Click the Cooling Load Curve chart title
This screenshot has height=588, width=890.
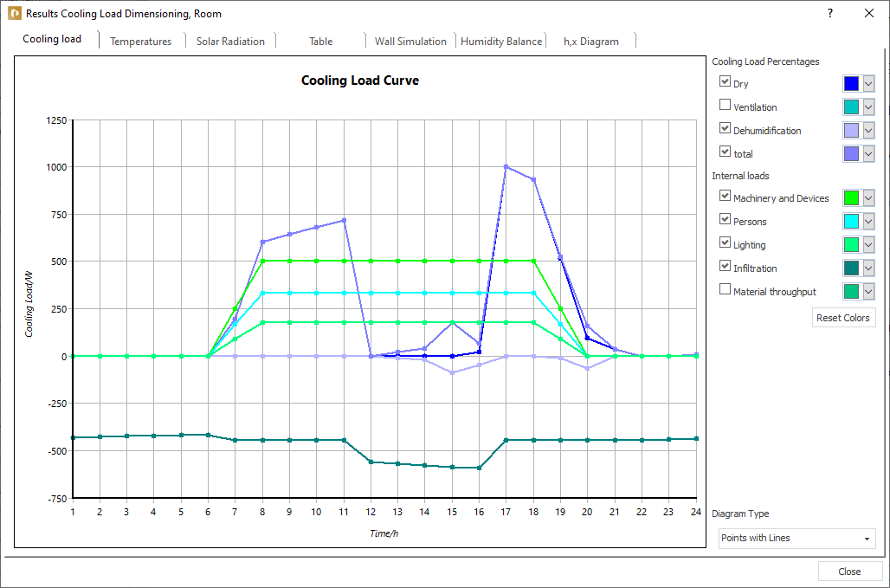click(360, 81)
